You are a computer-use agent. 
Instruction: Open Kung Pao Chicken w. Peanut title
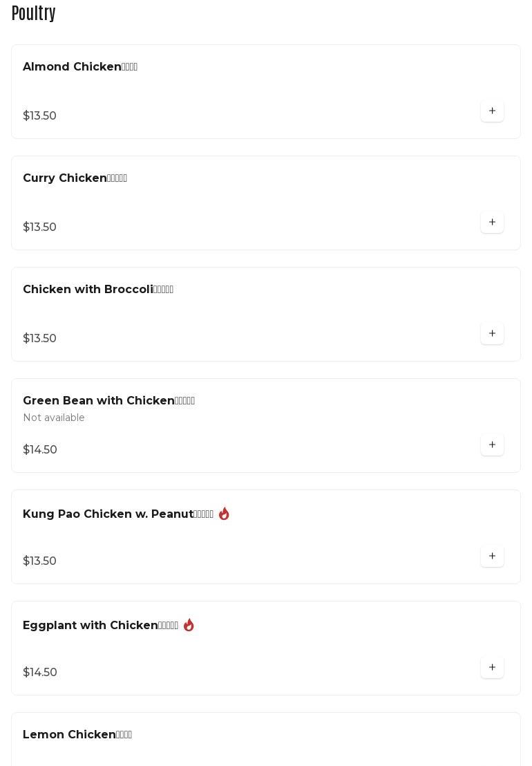118,514
